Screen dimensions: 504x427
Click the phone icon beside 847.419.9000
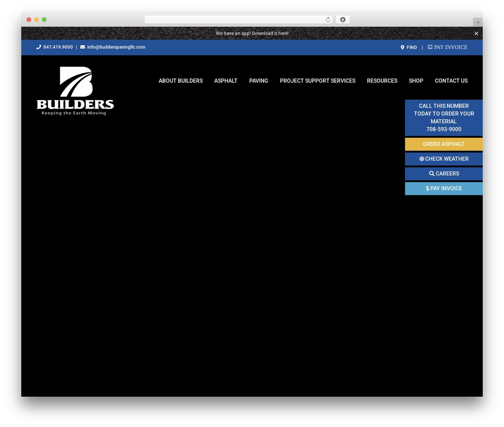pos(39,47)
